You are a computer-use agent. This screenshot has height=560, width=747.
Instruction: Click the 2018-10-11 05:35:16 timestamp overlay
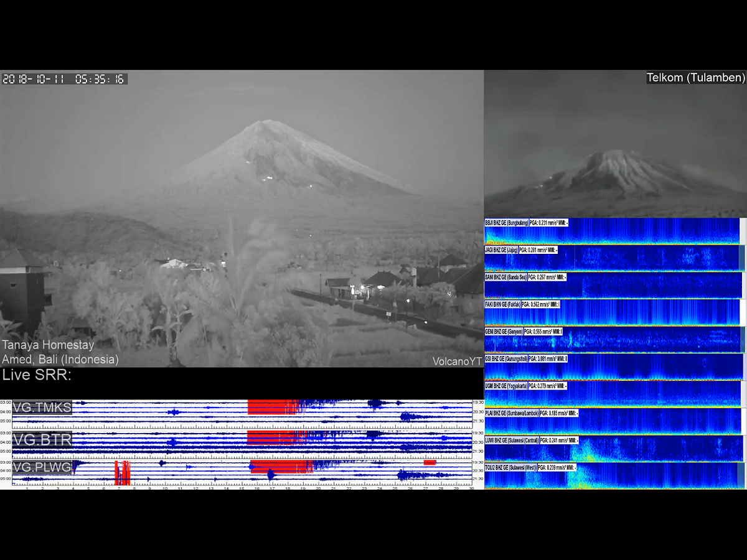(x=64, y=79)
